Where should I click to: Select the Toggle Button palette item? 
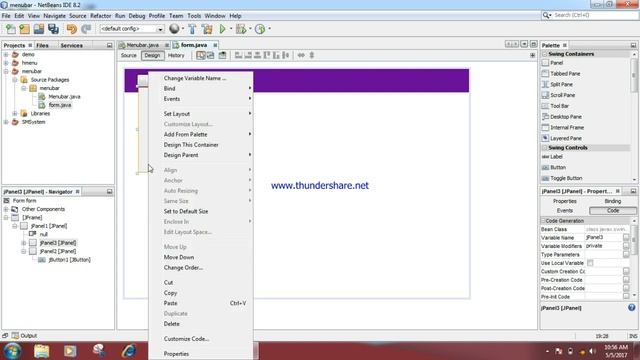(x=566, y=178)
